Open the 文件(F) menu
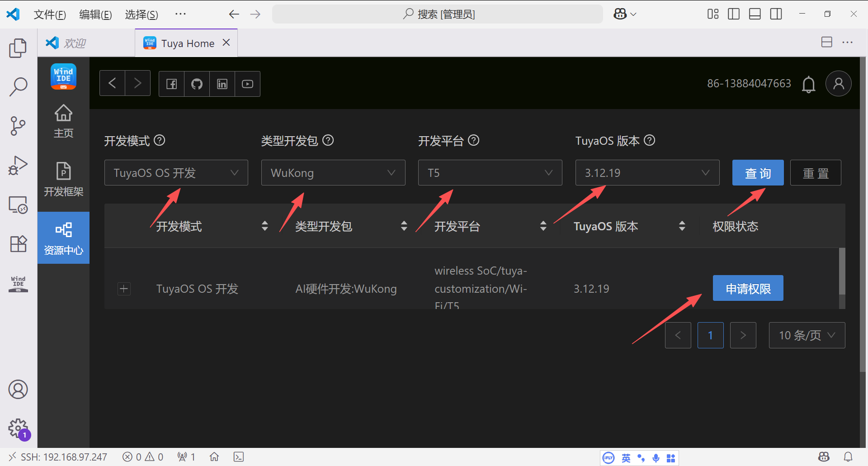 click(50, 14)
